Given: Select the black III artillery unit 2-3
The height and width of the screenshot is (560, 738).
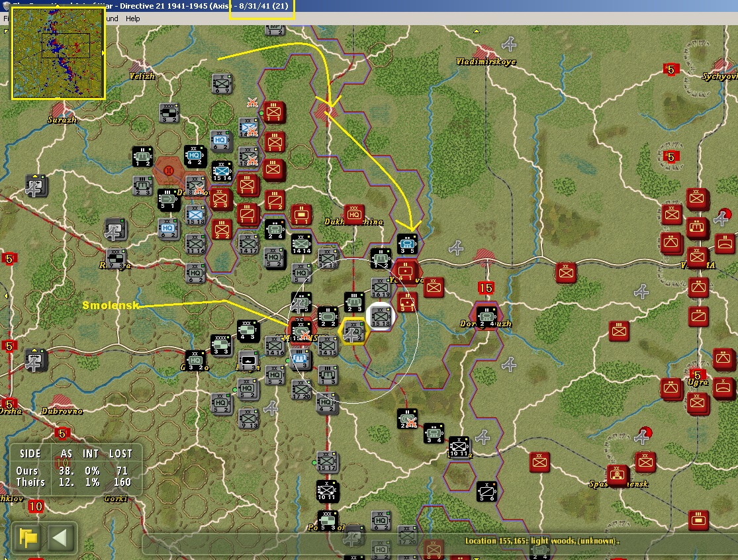Looking at the screenshot, I should [354, 302].
